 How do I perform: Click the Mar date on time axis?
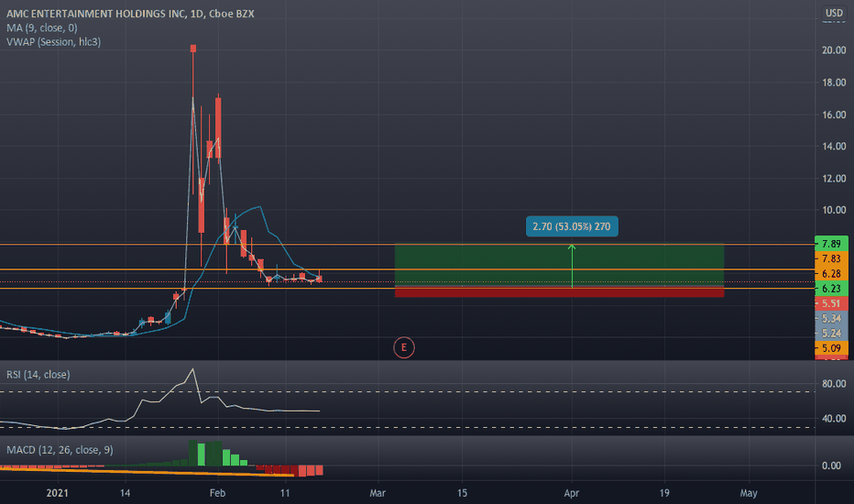pos(378,493)
